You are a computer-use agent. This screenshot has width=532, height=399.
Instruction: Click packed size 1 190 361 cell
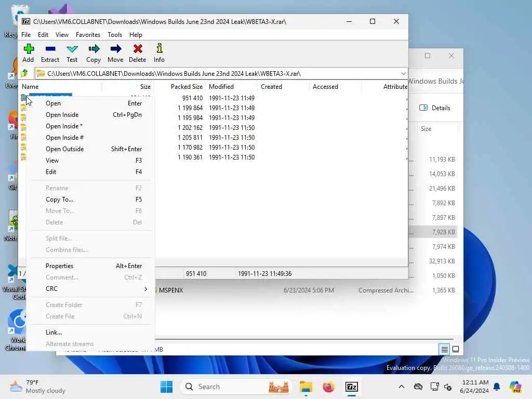pyautogui.click(x=190, y=157)
